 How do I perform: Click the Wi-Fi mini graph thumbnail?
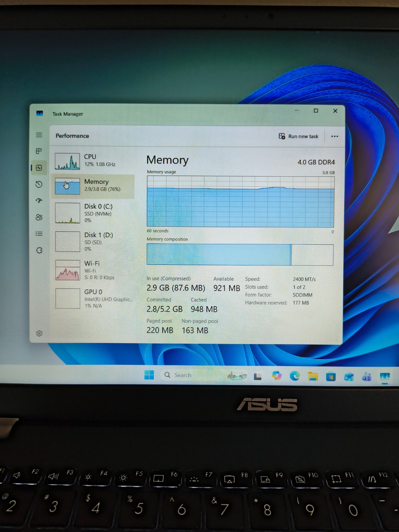67,270
